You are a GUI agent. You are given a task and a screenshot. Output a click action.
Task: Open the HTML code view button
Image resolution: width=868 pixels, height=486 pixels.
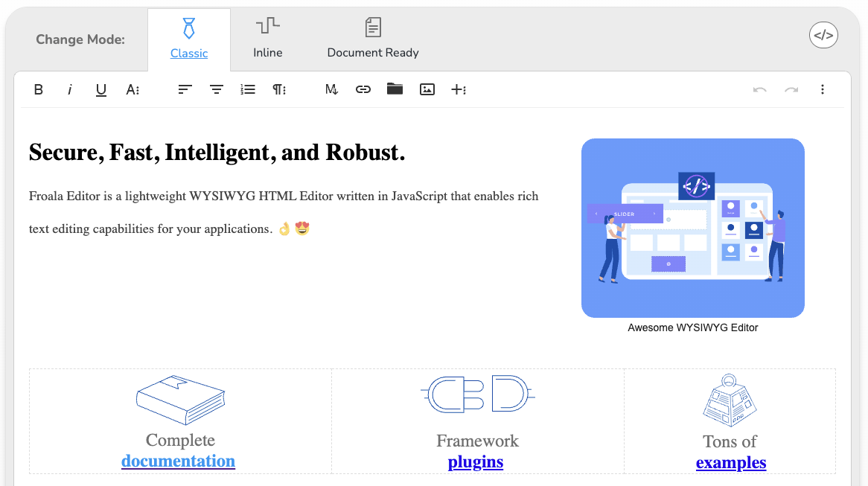pos(823,35)
